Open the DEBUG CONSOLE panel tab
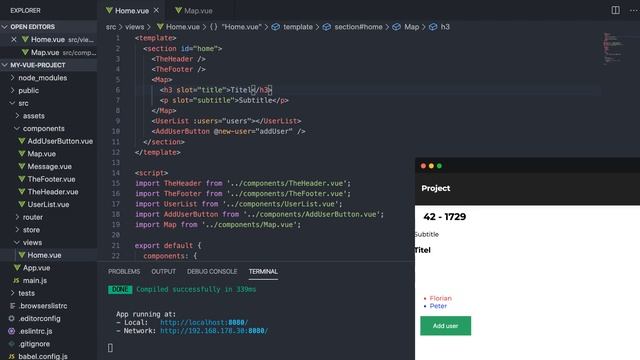The width and height of the screenshot is (640, 360). [x=212, y=271]
